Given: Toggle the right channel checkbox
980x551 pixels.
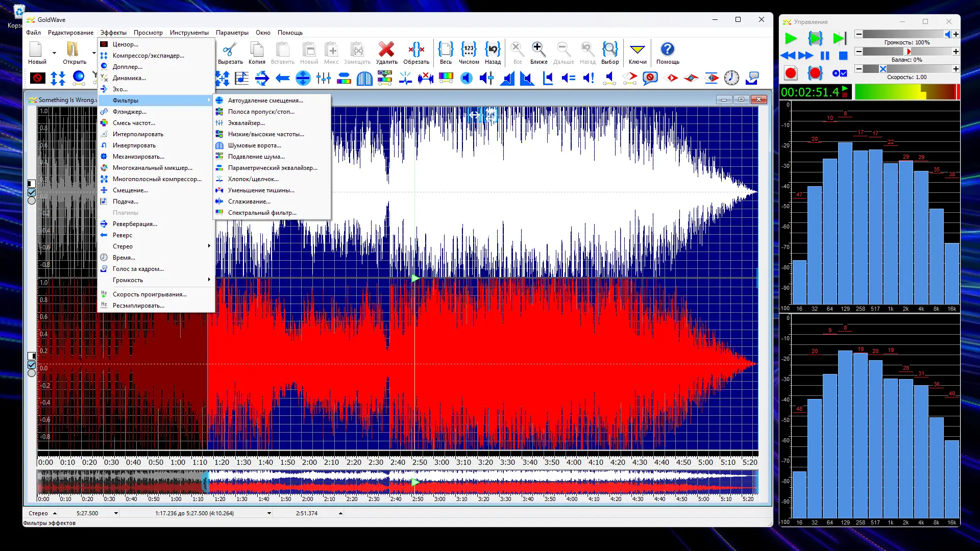Looking at the screenshot, I should point(32,365).
